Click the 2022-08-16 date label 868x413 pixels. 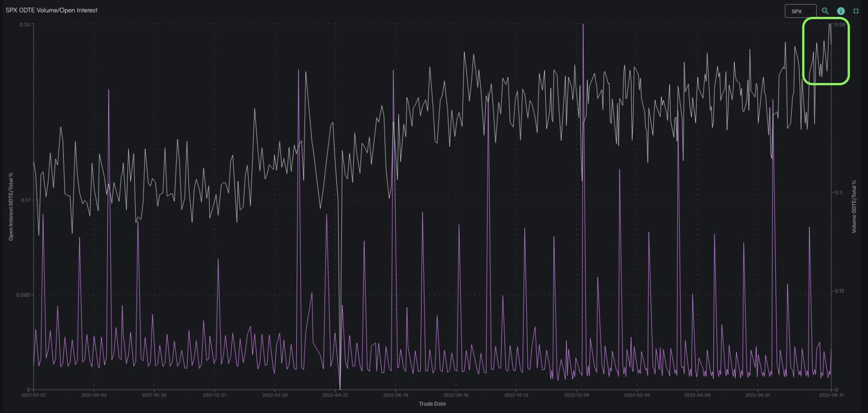[x=456, y=395]
